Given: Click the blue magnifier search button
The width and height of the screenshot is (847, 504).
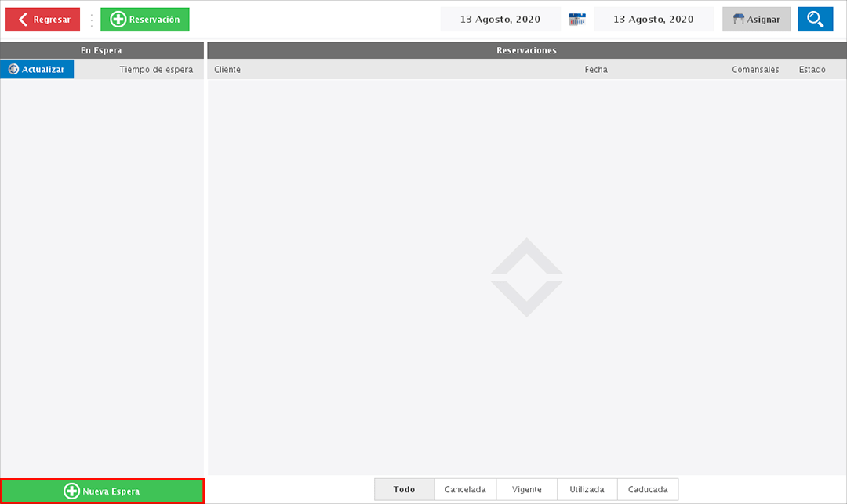Looking at the screenshot, I should click(815, 19).
